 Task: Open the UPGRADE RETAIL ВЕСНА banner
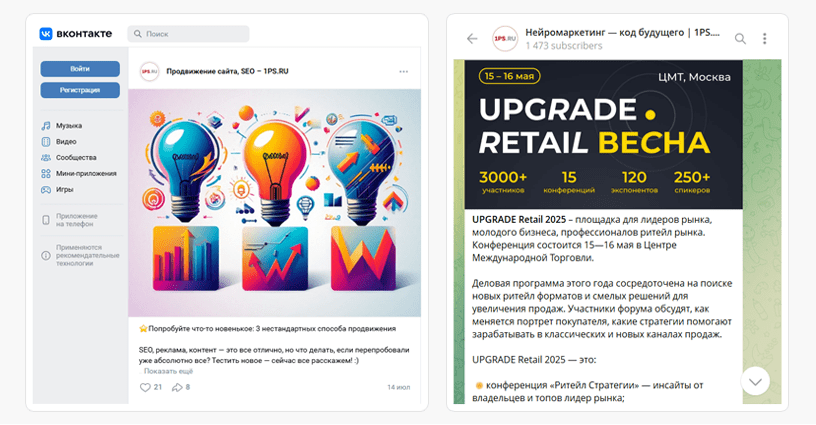(603, 135)
